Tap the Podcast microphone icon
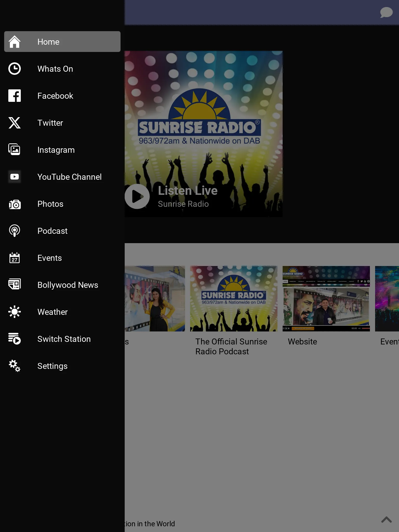 point(15,231)
